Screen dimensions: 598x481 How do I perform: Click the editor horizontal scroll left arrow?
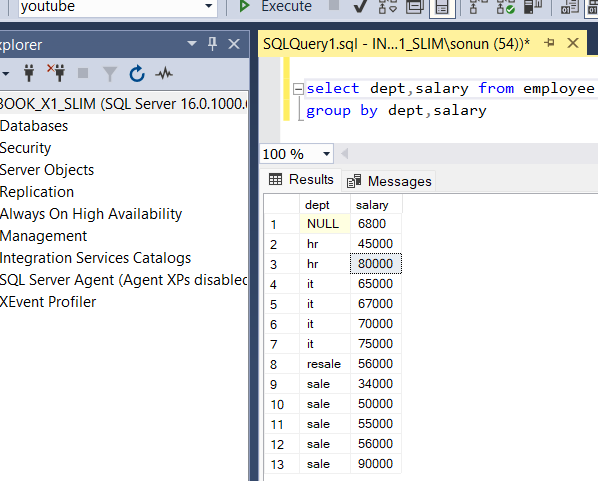(344, 154)
